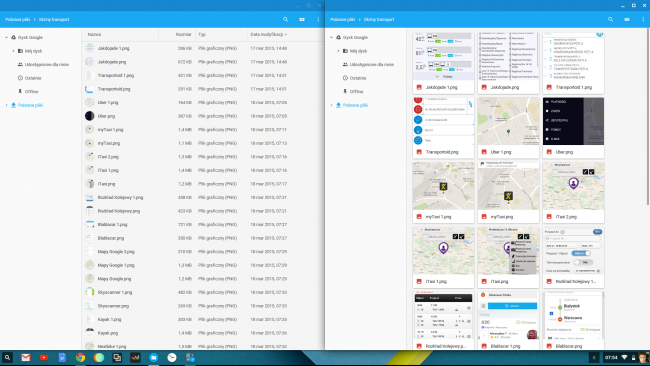Select the Uber 1.png map thumbnail
Viewport: 650px width, 366px height.
click(508, 128)
